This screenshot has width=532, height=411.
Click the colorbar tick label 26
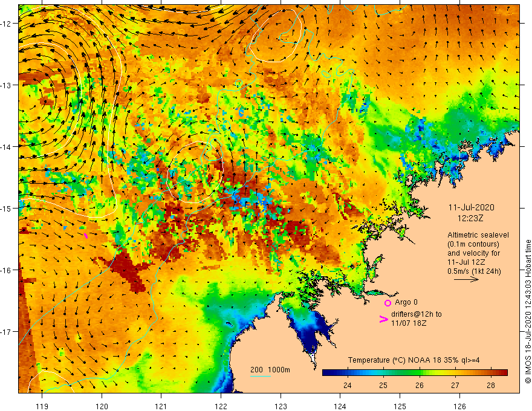(x=420, y=385)
